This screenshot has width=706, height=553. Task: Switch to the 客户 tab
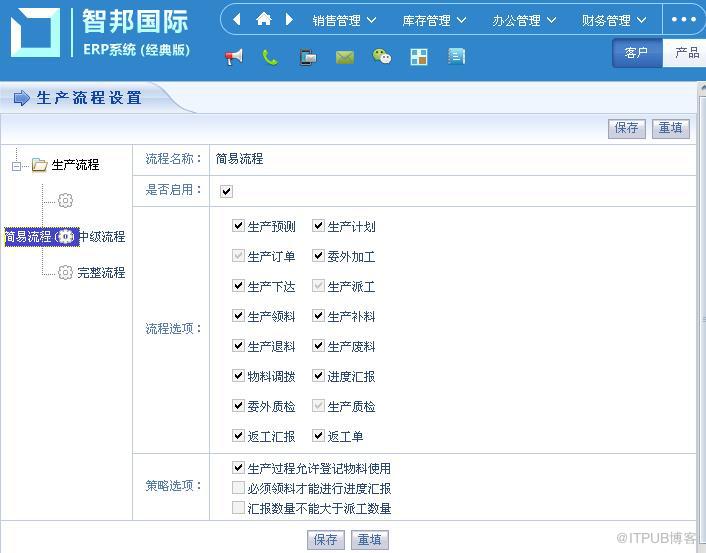[x=637, y=53]
